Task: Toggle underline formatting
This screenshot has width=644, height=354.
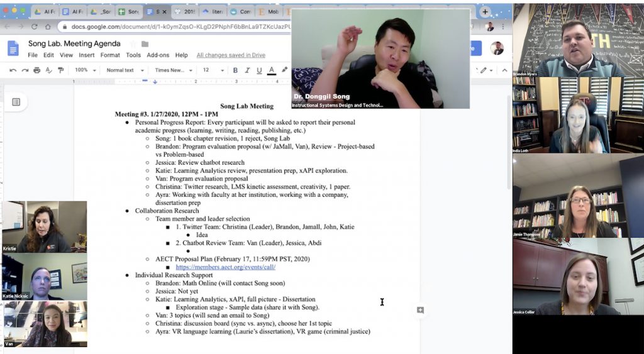Action: click(x=259, y=70)
